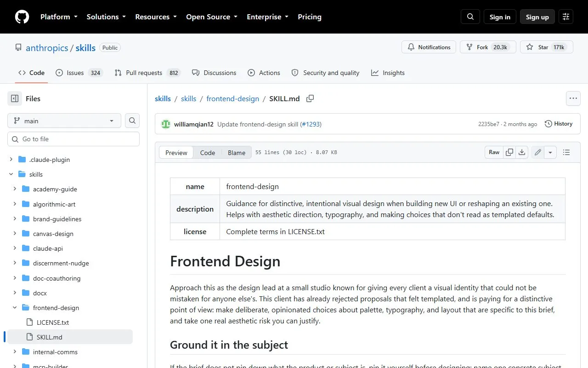Open the Discussions tab
This screenshot has height=368, width=588.
(x=214, y=73)
